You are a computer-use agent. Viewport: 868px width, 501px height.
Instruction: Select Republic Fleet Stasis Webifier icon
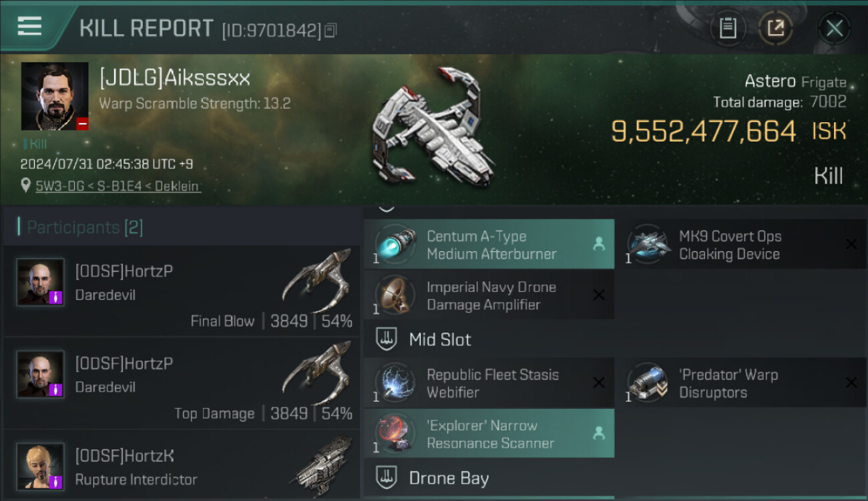coord(395,383)
